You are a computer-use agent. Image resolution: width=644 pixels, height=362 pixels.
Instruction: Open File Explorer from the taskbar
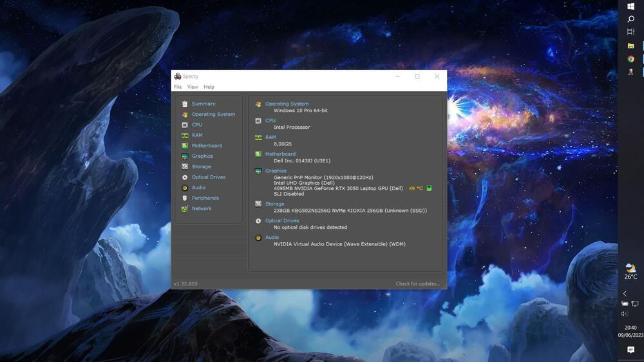click(631, 46)
